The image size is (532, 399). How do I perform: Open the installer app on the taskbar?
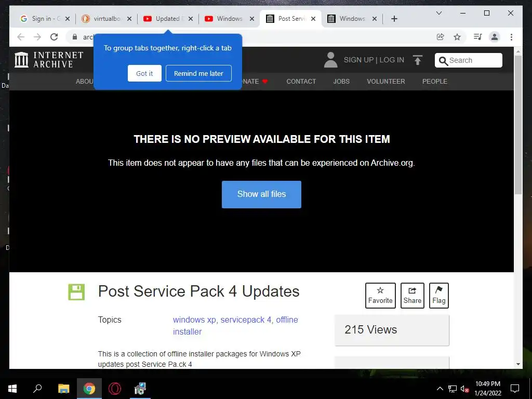[140, 389]
